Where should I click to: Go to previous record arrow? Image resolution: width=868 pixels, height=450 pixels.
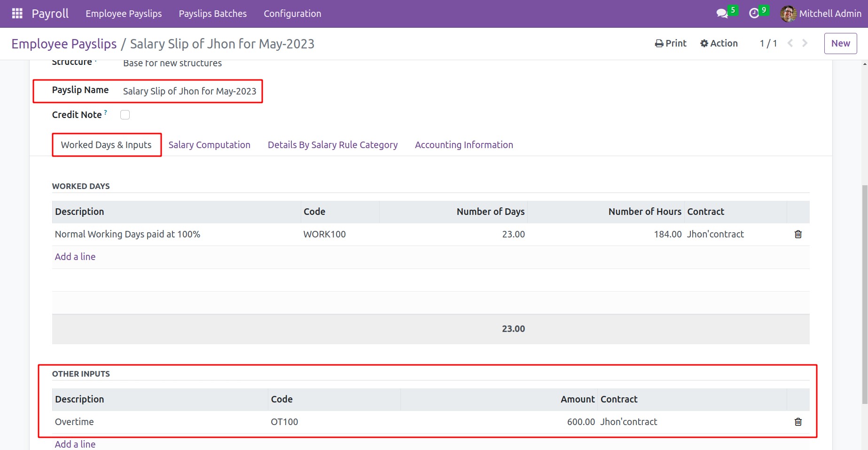coord(790,43)
